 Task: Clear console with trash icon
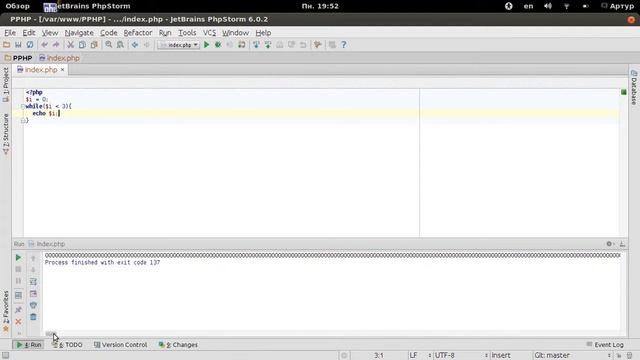pos(33,317)
